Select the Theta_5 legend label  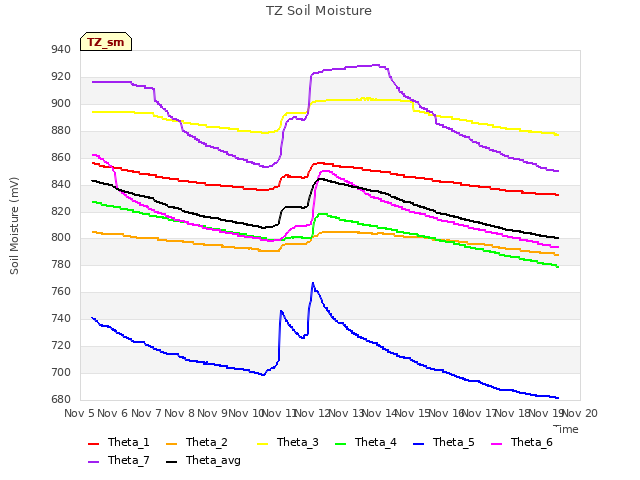tap(453, 442)
